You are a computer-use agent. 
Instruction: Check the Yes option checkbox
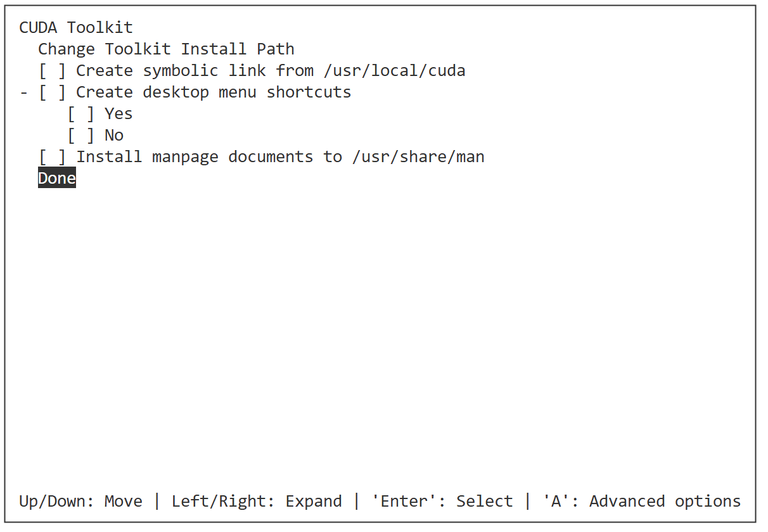click(81, 114)
